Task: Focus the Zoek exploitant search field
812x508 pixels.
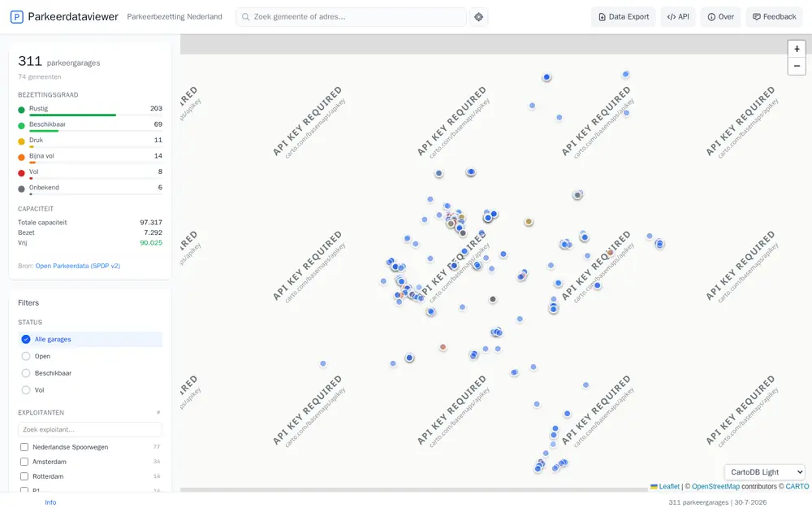Action: coord(90,429)
